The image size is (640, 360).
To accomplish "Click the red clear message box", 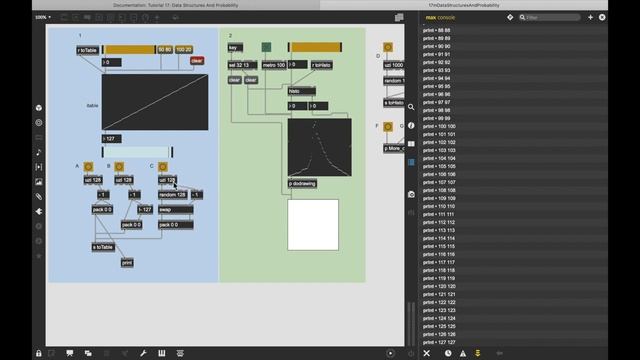I will (197, 60).
